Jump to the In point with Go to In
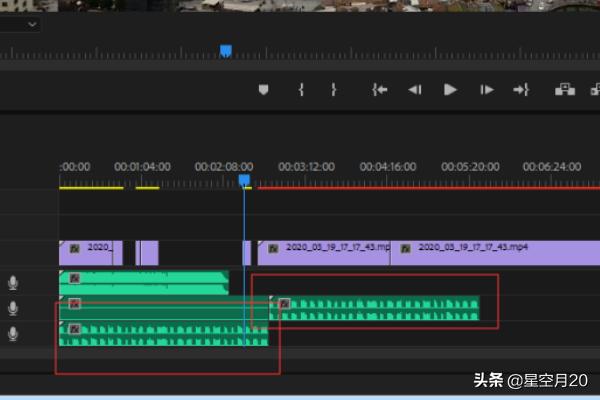 [380, 90]
